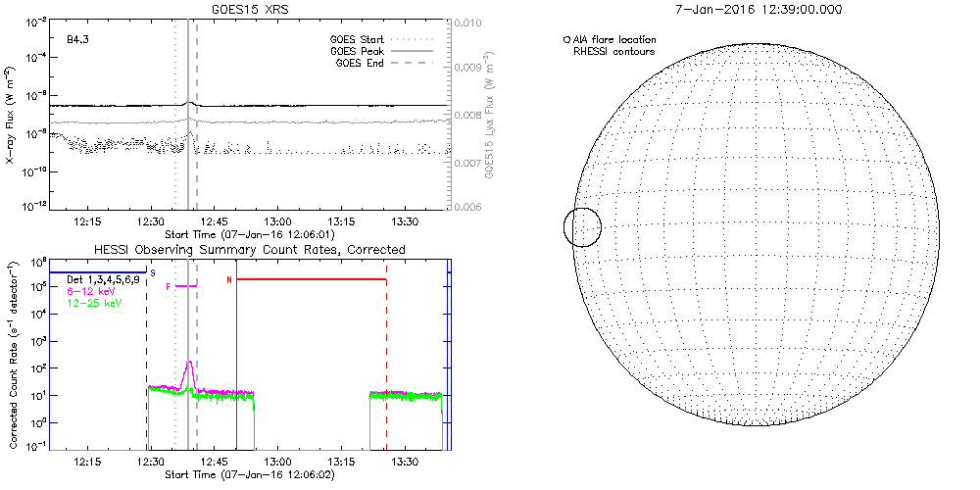Click the HESSI Observing Summary Count Rates title

point(249,249)
